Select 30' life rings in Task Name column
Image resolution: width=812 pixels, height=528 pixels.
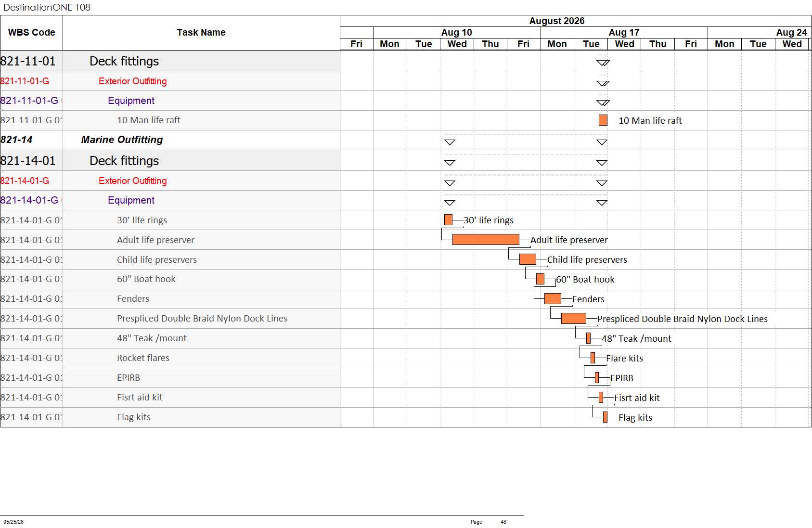(x=142, y=220)
